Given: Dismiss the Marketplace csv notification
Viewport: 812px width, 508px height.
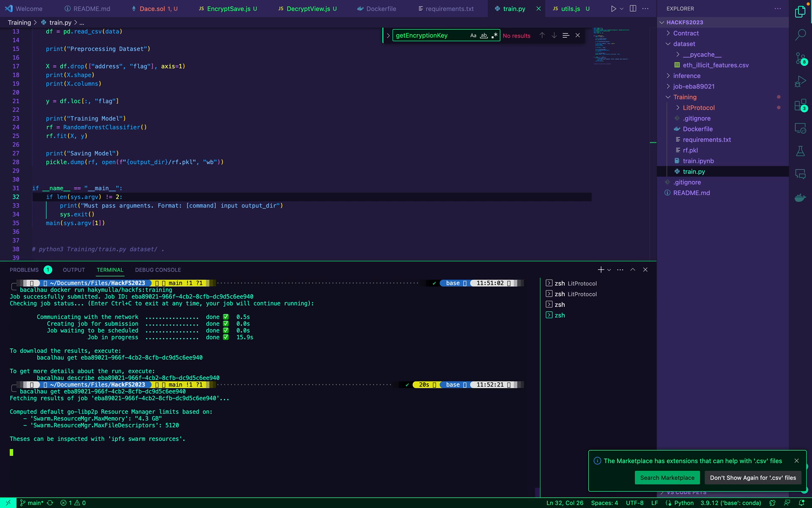Looking at the screenshot, I should [x=797, y=461].
